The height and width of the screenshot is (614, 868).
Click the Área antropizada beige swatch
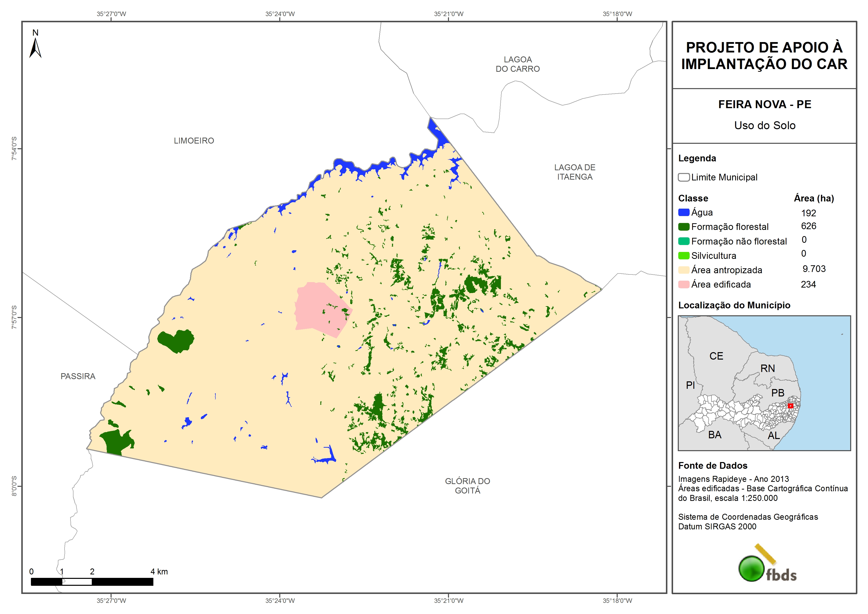(683, 270)
